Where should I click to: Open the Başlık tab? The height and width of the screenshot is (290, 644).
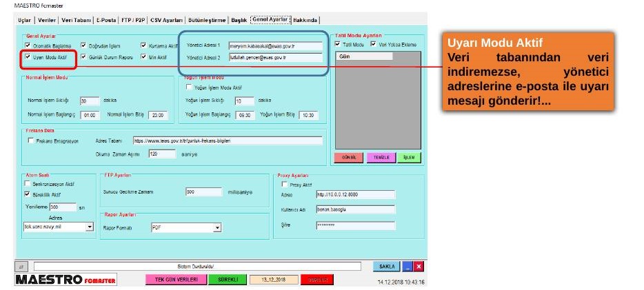pyautogui.click(x=239, y=20)
